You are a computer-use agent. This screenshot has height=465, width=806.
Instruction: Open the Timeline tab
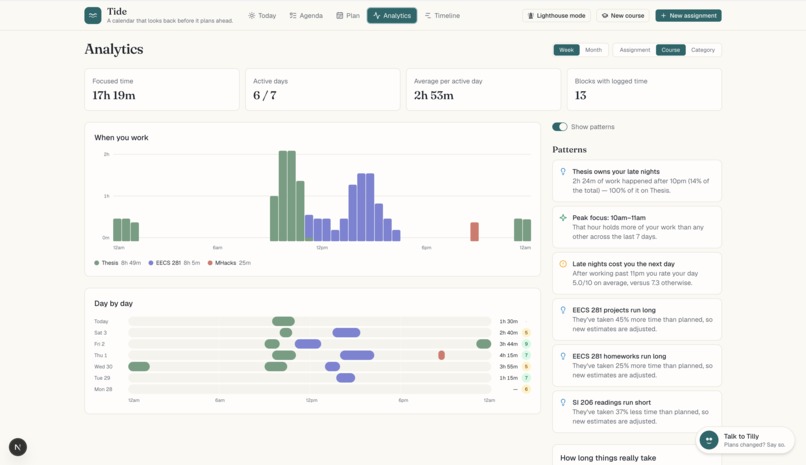[443, 15]
